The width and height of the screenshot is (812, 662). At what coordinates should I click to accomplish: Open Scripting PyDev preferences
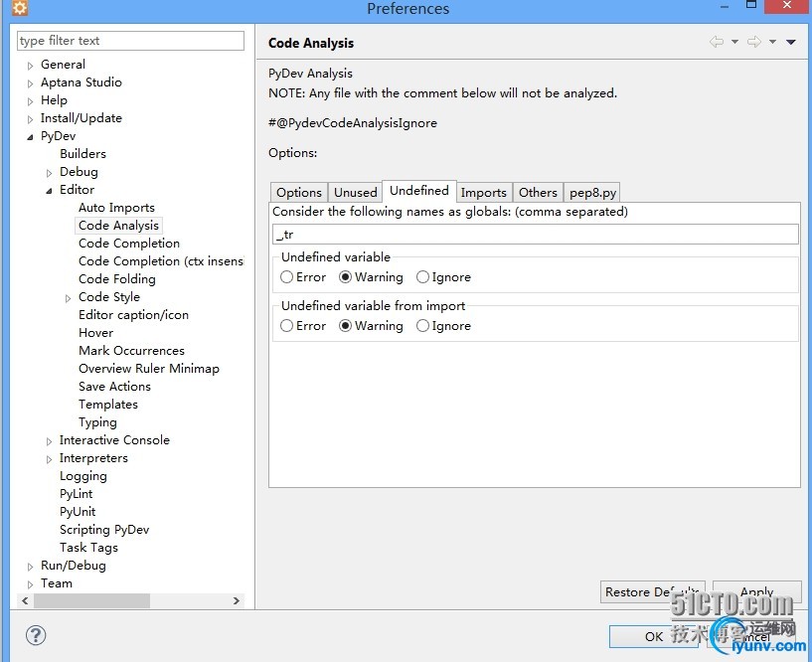pyautogui.click(x=104, y=530)
